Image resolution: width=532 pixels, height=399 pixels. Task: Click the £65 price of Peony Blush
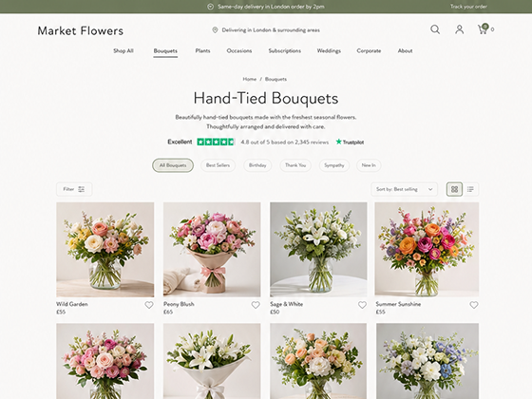click(168, 312)
